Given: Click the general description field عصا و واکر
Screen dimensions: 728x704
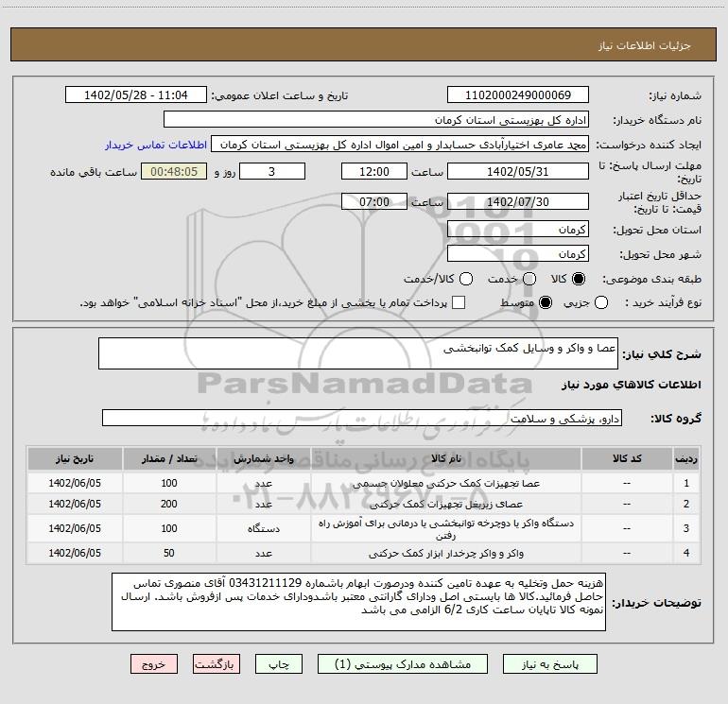Looking at the screenshot, I should click(358, 353).
